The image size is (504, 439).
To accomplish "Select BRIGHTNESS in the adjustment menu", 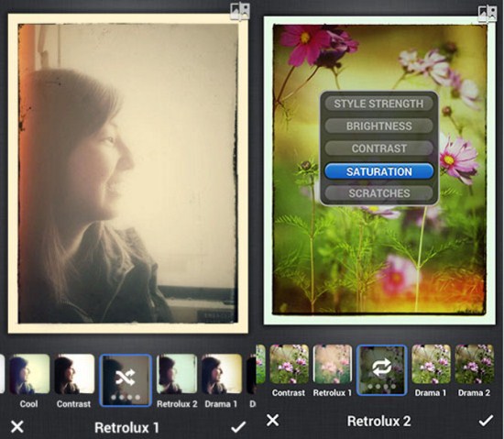I will (379, 126).
